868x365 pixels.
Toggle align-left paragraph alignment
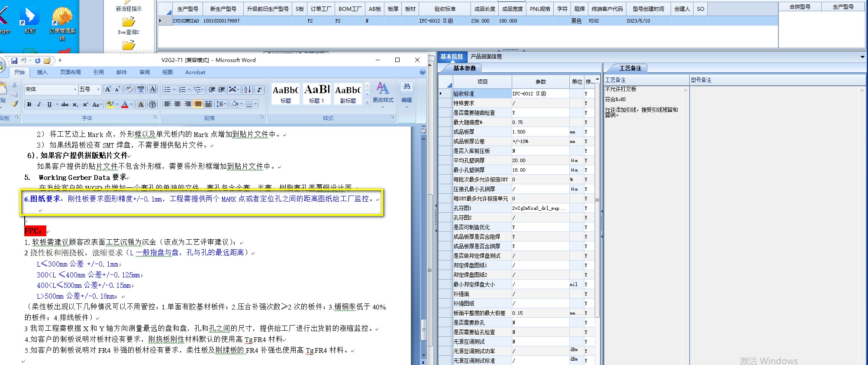(167, 104)
